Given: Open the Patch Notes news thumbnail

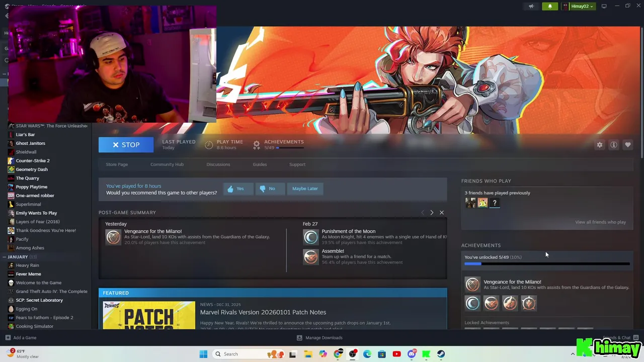Looking at the screenshot, I should [x=149, y=315].
